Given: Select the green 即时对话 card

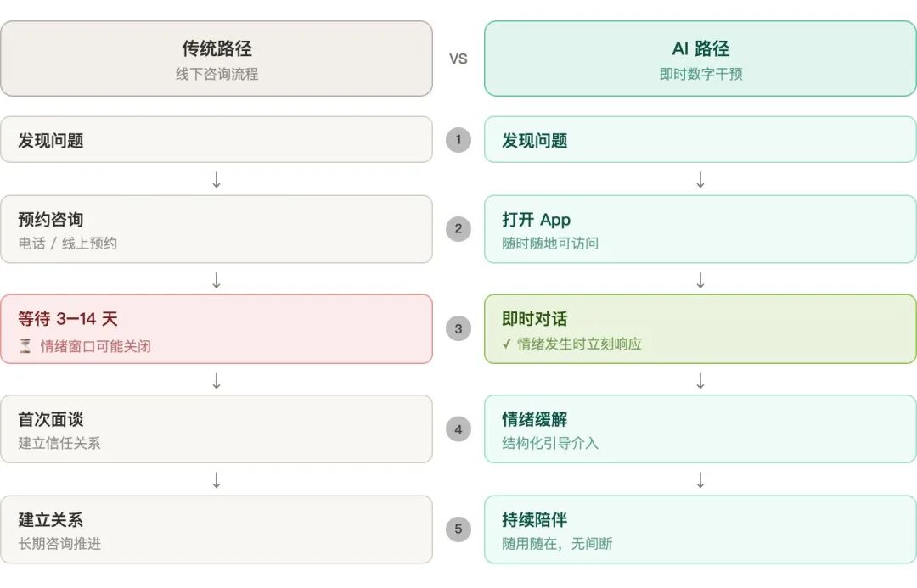Looking at the screenshot, I should coord(700,329).
